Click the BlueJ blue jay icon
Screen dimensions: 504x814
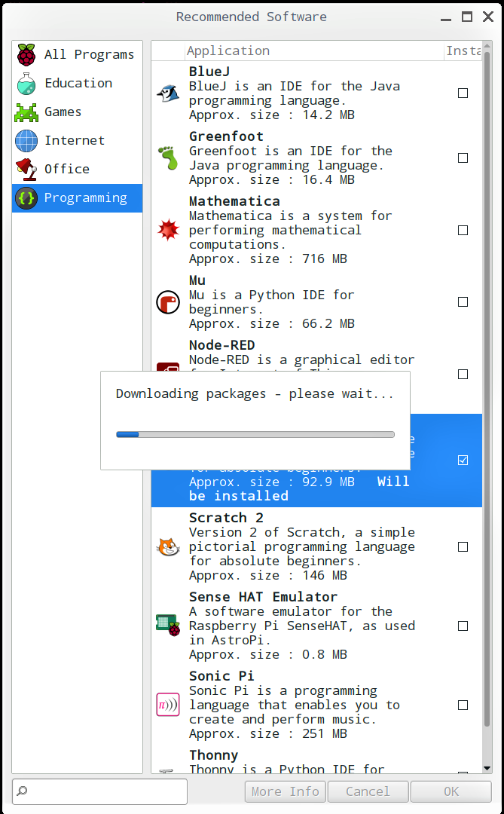pyautogui.click(x=168, y=93)
